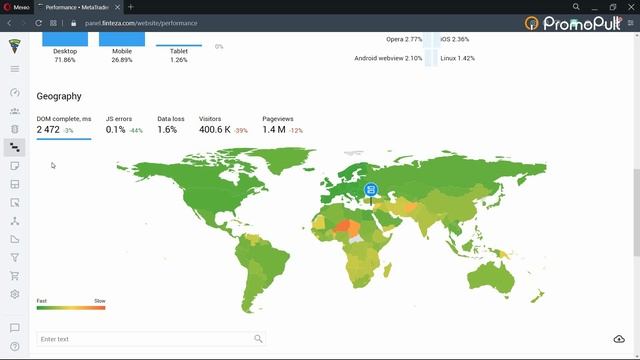Viewport: 640px width, 360px height.
Task: Click the page vertical scrollbar thumb
Action: point(636,212)
